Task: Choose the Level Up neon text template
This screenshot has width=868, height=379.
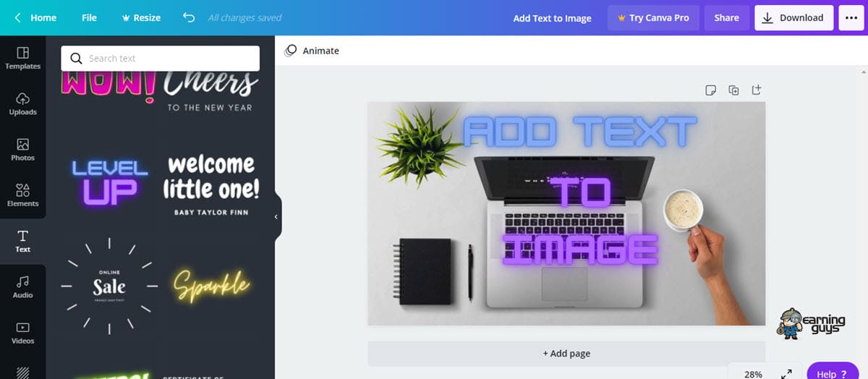Action: pyautogui.click(x=109, y=182)
